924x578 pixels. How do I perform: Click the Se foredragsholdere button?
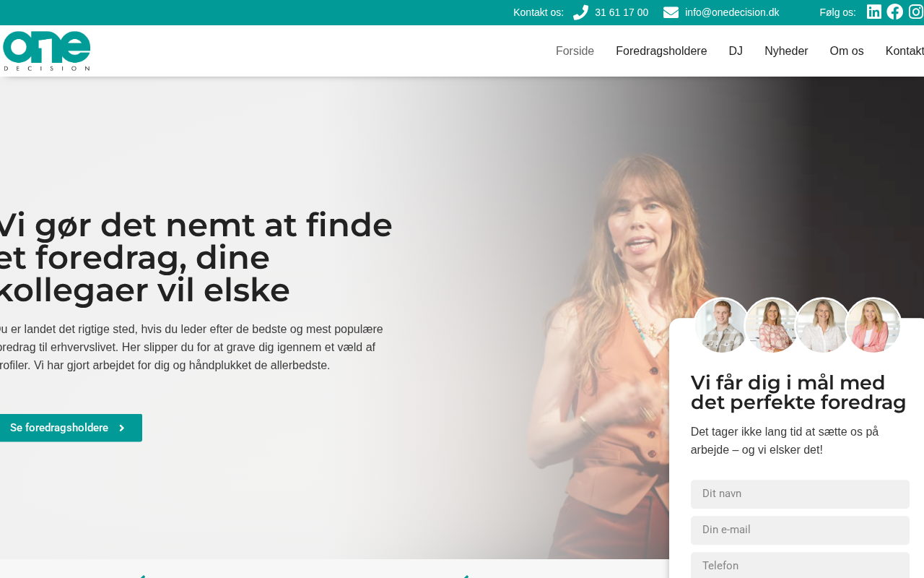(69, 428)
